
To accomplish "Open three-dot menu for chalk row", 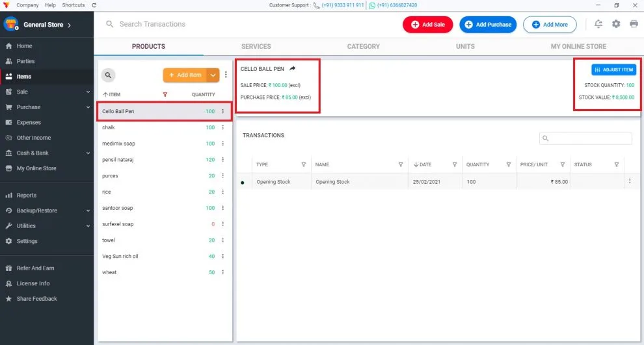I will pyautogui.click(x=223, y=127).
